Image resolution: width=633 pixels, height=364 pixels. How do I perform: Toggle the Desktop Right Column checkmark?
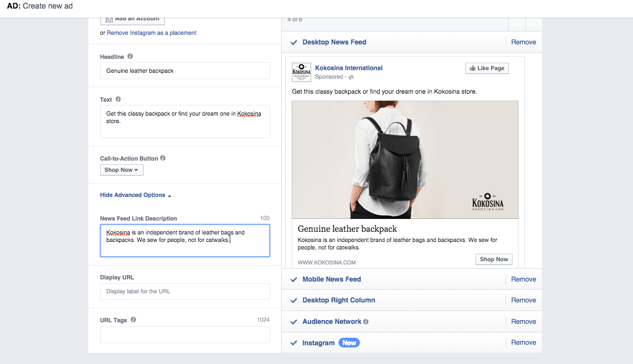(294, 300)
